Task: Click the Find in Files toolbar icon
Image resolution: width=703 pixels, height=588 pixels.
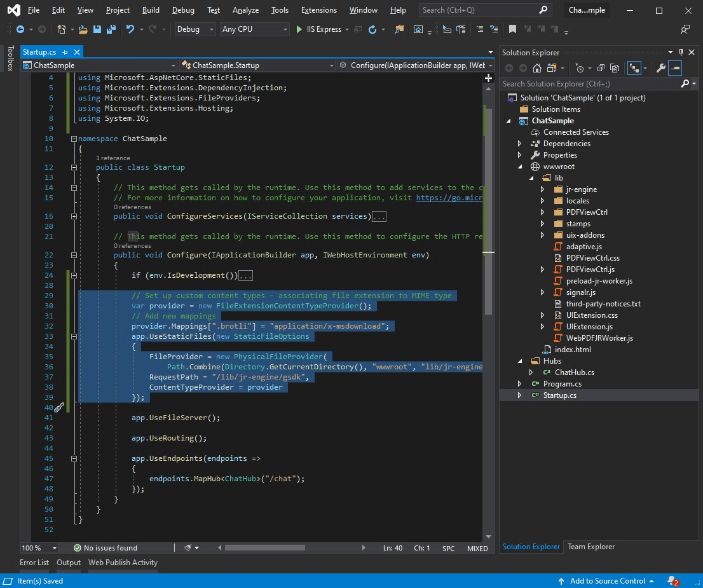Action: (399, 29)
